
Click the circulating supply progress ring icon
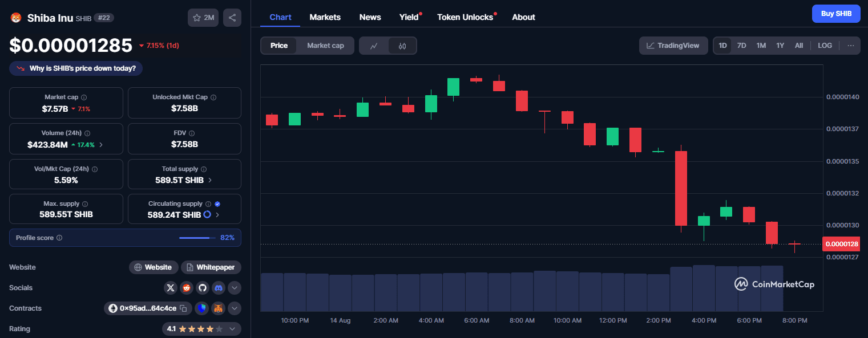pyautogui.click(x=207, y=215)
